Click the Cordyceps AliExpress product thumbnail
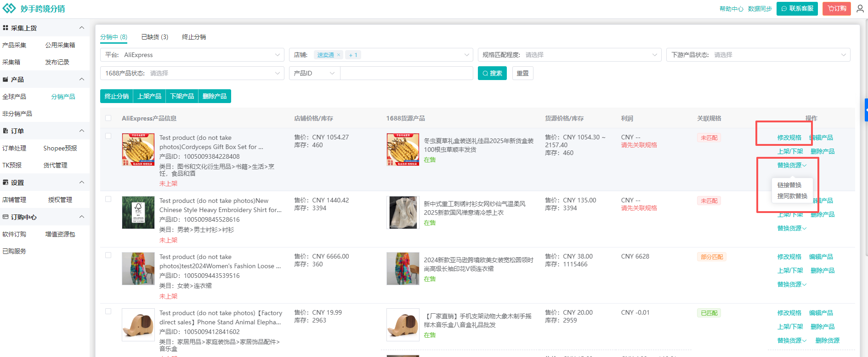 click(x=138, y=150)
